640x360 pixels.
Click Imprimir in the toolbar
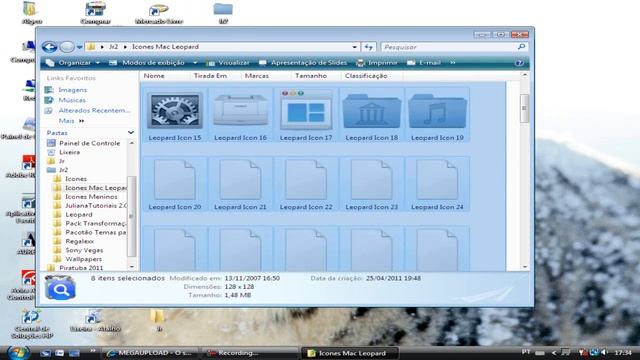377,63
